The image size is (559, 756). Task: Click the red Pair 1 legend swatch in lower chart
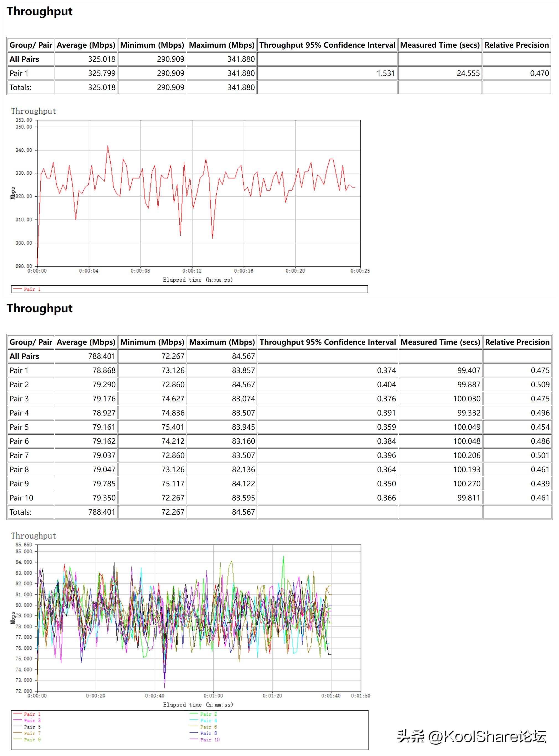(18, 714)
